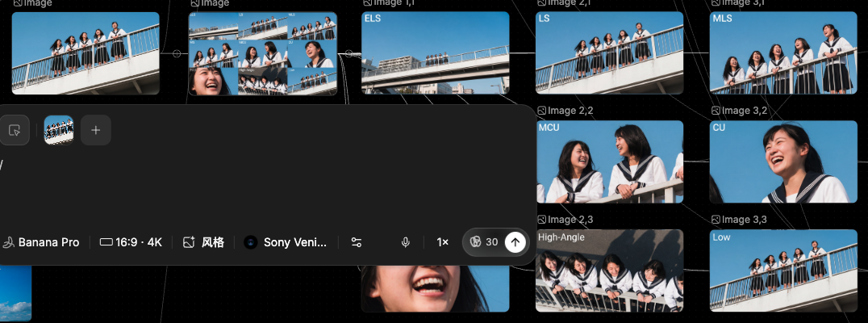The image size is (868, 323).
Task: Activate the microphone voice input
Action: [406, 242]
